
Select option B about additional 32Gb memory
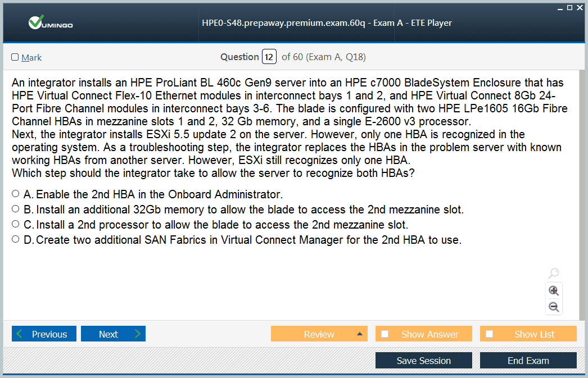[15, 209]
